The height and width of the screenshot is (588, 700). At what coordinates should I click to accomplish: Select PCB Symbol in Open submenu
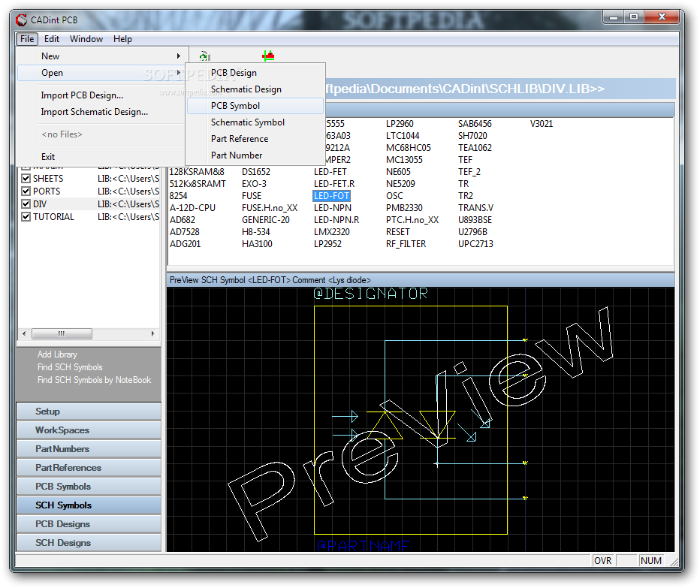(x=255, y=106)
